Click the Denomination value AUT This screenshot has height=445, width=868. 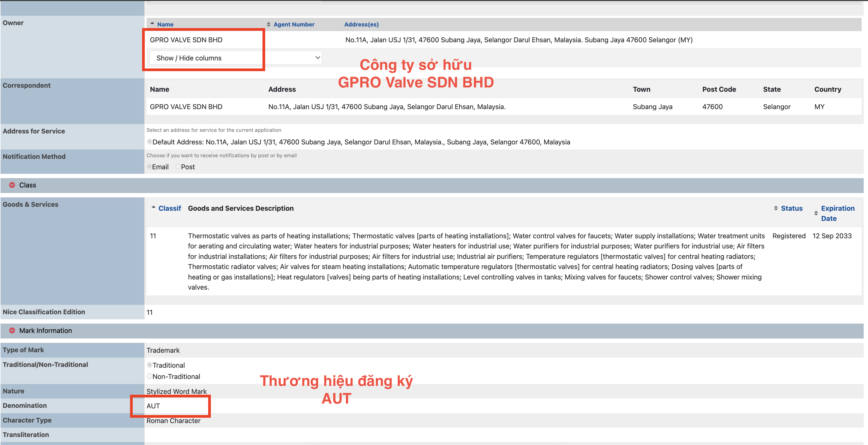pyautogui.click(x=153, y=406)
